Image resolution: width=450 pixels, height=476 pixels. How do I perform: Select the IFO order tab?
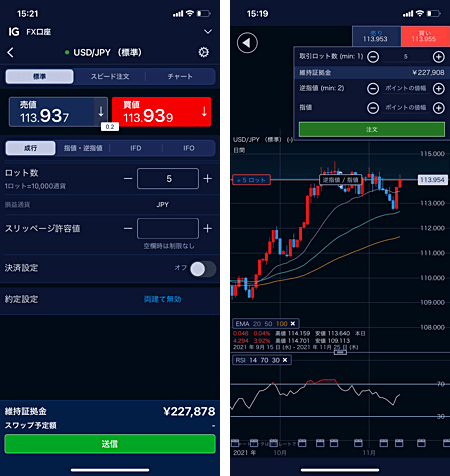(x=189, y=148)
